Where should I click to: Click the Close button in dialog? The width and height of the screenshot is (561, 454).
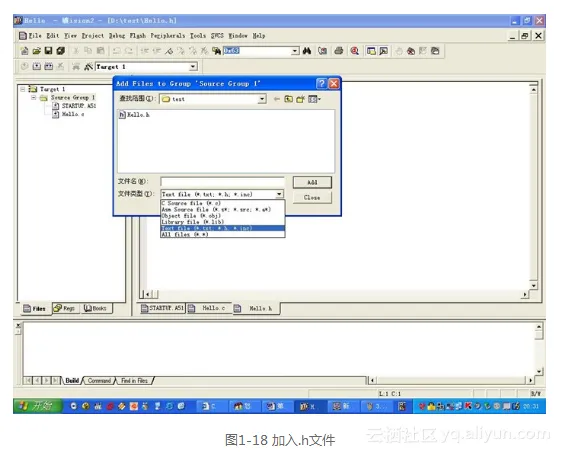(312, 197)
